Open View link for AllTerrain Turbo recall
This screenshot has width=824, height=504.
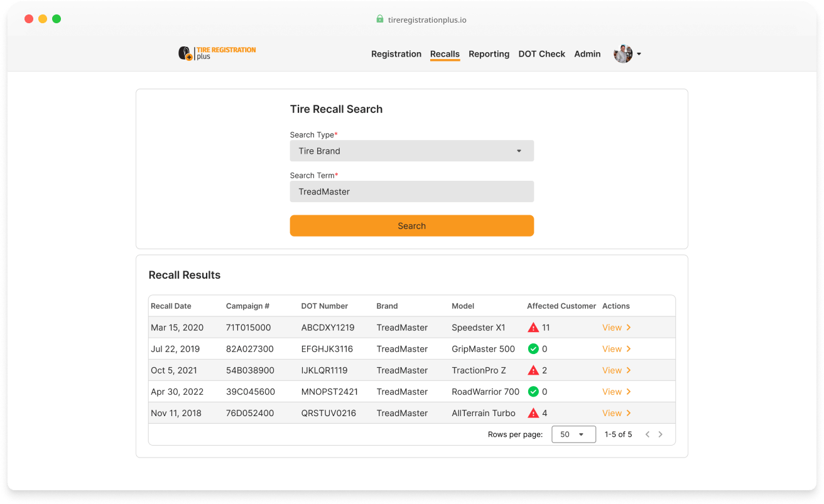tap(616, 413)
